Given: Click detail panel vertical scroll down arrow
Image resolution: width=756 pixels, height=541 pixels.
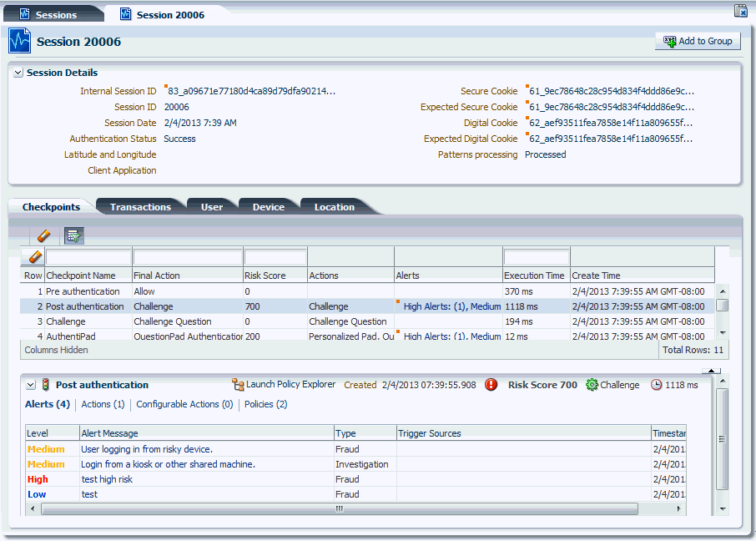Looking at the screenshot, I should 723,508.
